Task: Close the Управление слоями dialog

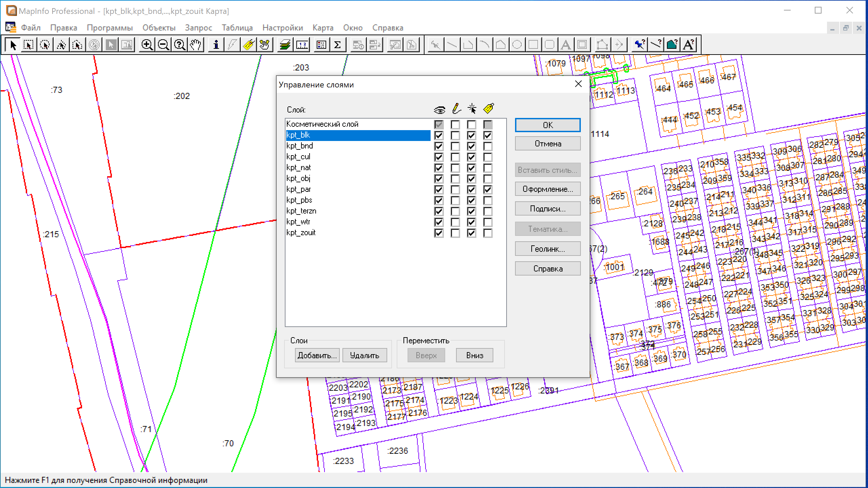Action: click(578, 84)
